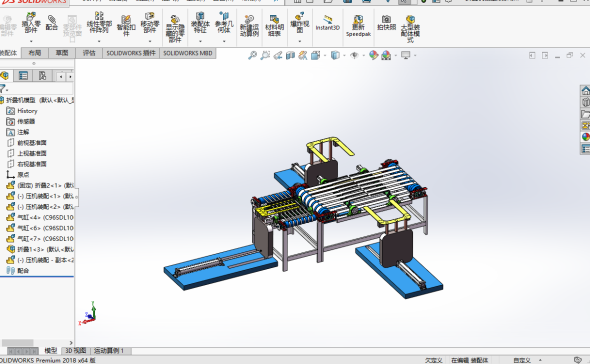Switch to the 3D 视图 bottom tab
This screenshot has height=364, width=590.
click(76, 351)
